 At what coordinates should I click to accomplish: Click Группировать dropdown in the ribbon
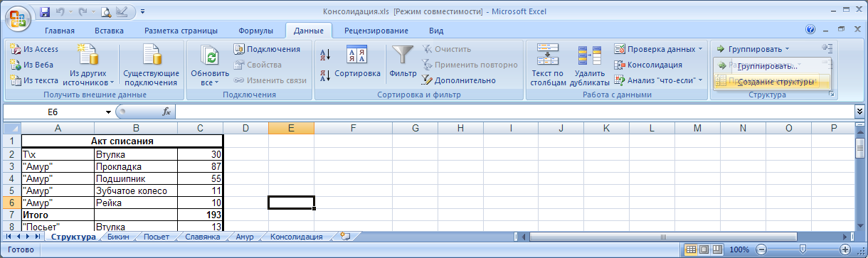click(753, 49)
